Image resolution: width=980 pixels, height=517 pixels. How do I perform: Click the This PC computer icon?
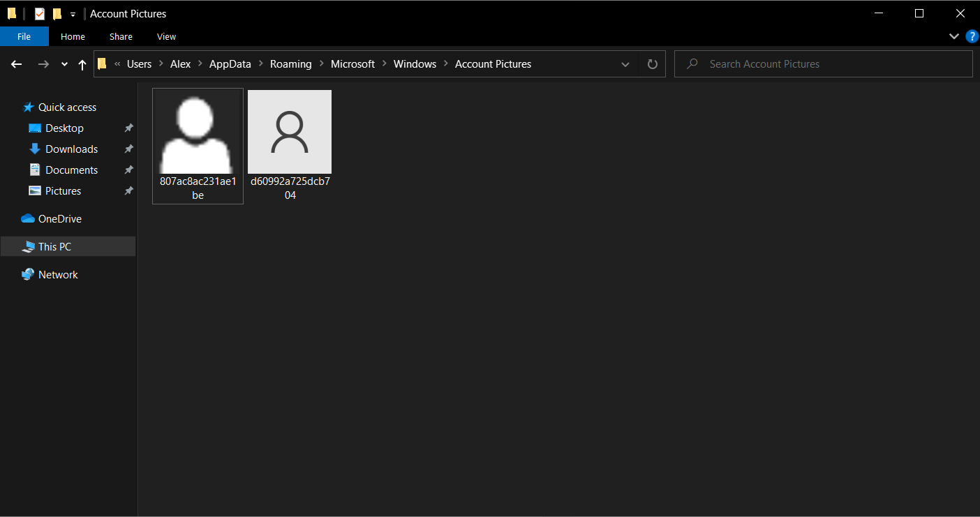tap(28, 247)
